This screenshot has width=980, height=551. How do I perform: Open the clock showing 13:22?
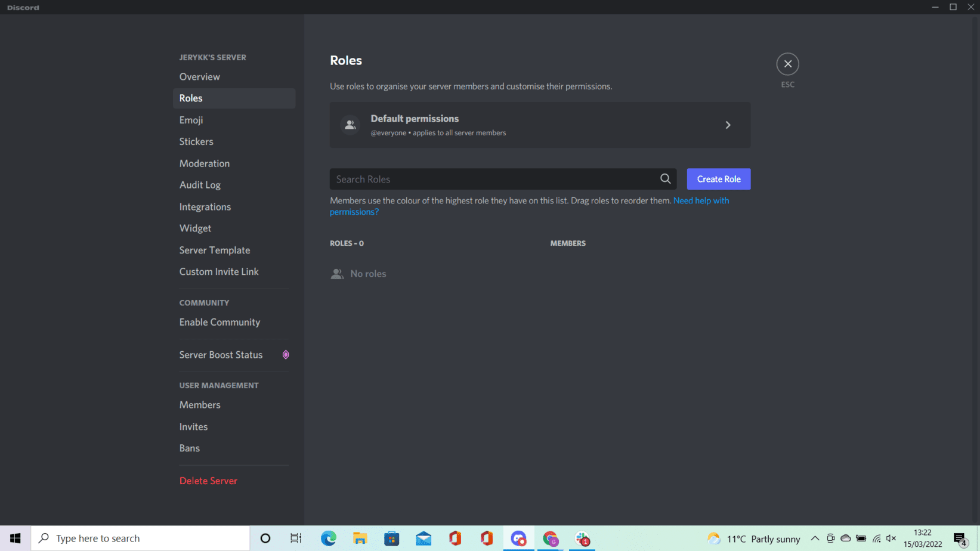pos(923,538)
